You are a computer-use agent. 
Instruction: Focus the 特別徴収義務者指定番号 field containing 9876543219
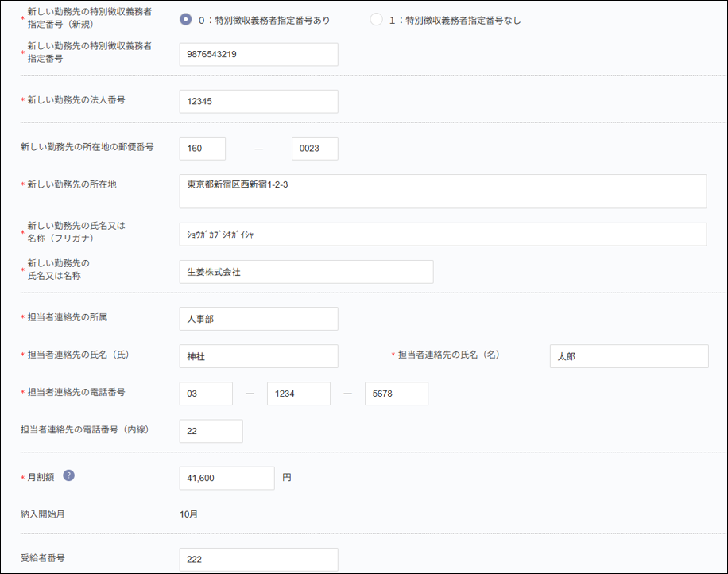point(258,53)
